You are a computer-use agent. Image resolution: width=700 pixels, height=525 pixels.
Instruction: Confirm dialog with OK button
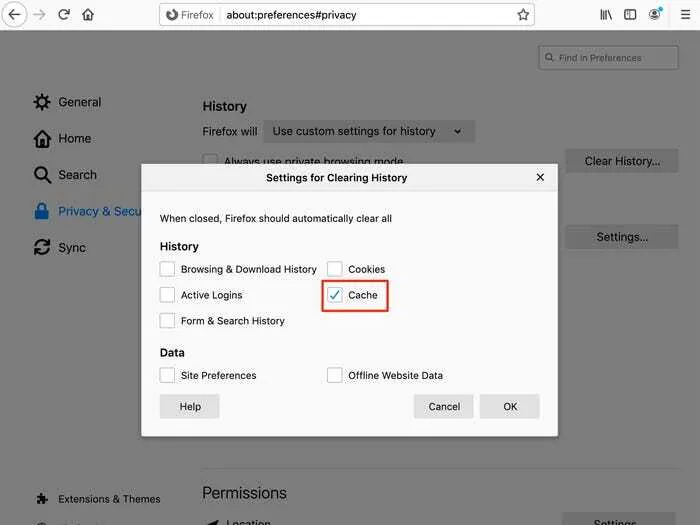click(510, 407)
